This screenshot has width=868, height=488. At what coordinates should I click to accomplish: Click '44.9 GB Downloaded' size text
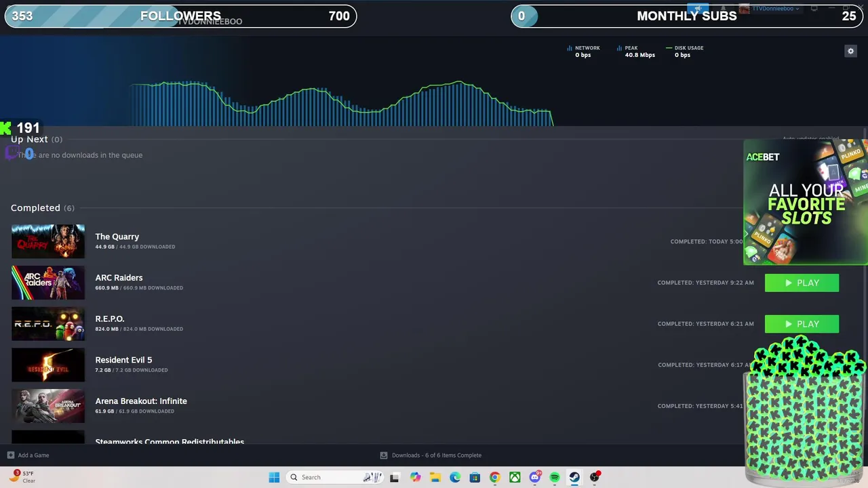135,247
